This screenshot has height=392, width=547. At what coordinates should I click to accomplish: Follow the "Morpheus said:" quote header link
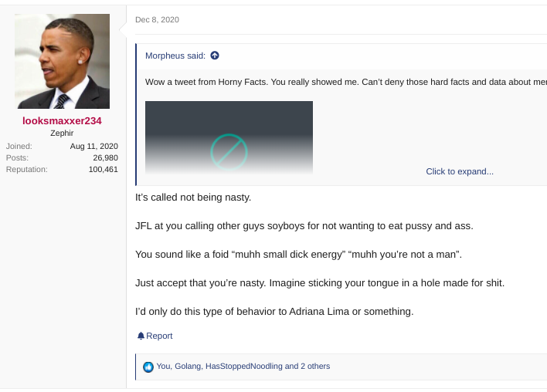(175, 56)
